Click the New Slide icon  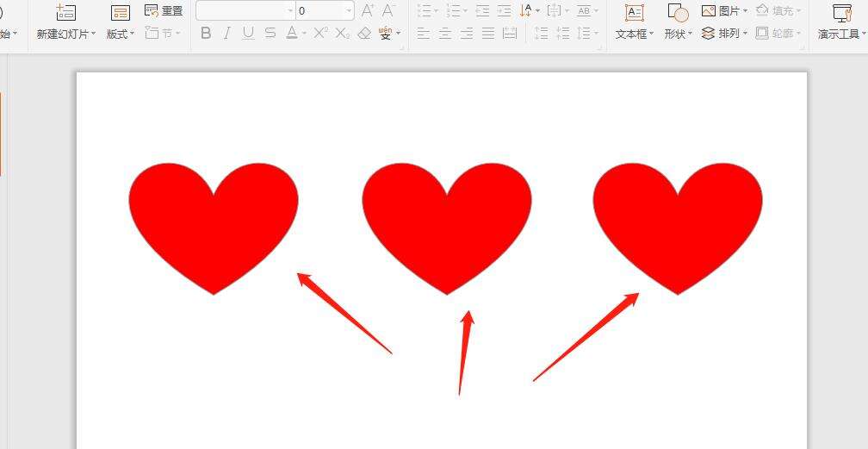65,12
